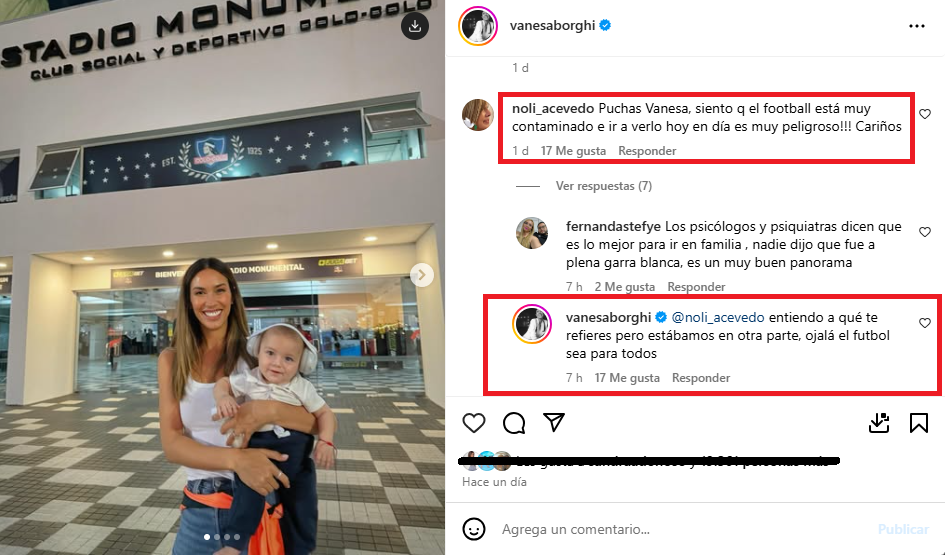
Task: Open the comment bubble icon
Action: pos(514,423)
